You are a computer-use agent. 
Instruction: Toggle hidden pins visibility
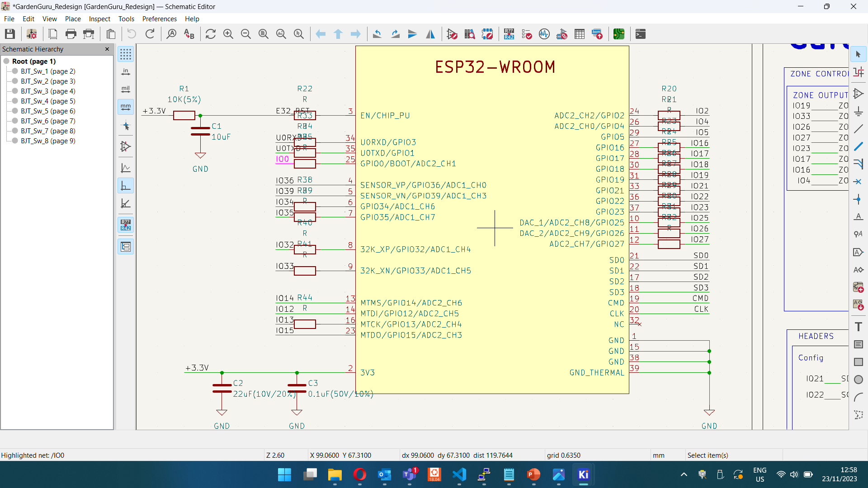click(126, 146)
